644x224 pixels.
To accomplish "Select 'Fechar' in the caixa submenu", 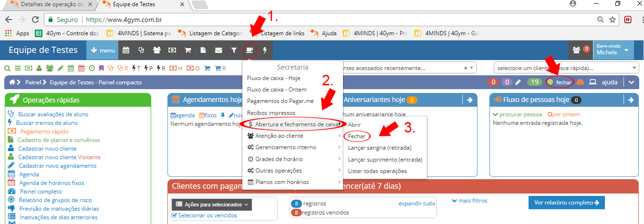I will coord(357,136).
